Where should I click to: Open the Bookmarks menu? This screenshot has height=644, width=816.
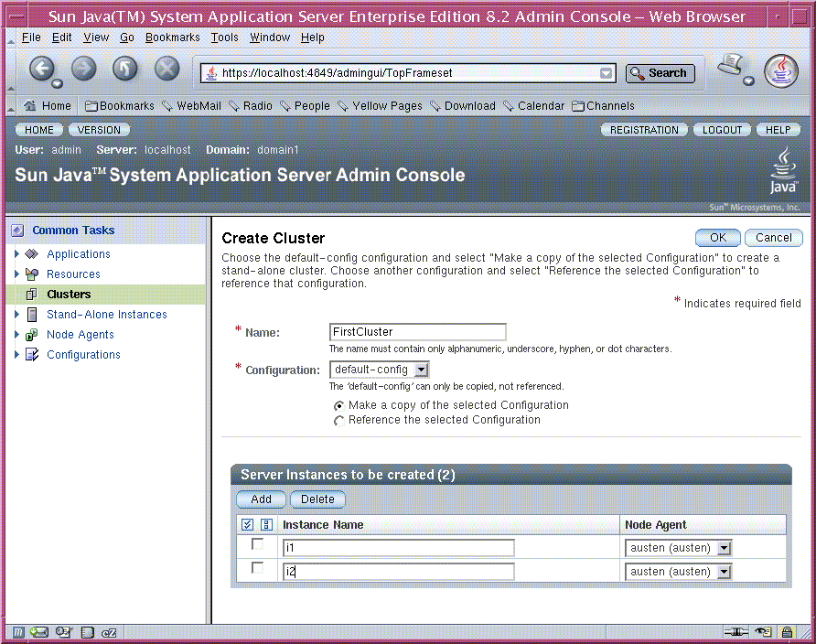tap(172, 38)
